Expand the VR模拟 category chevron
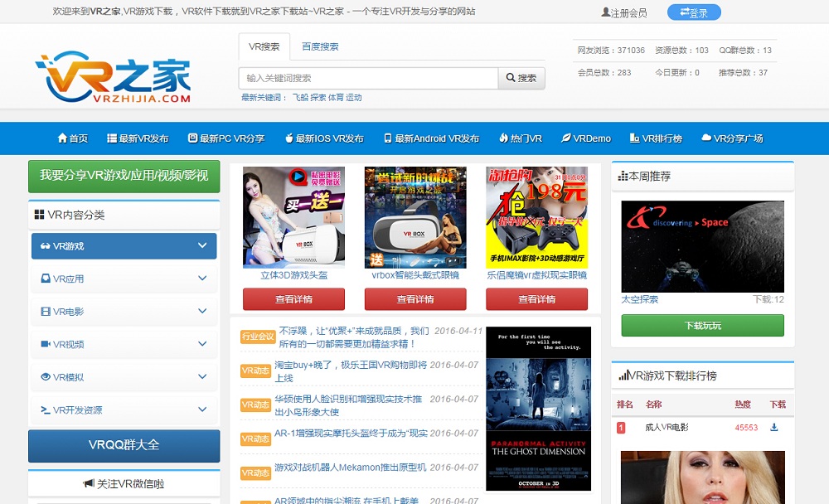The height and width of the screenshot is (504, 829). [202, 376]
